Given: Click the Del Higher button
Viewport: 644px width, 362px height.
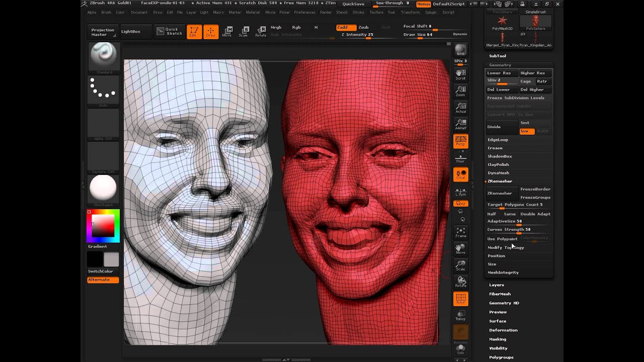Looking at the screenshot, I should pyautogui.click(x=535, y=89).
